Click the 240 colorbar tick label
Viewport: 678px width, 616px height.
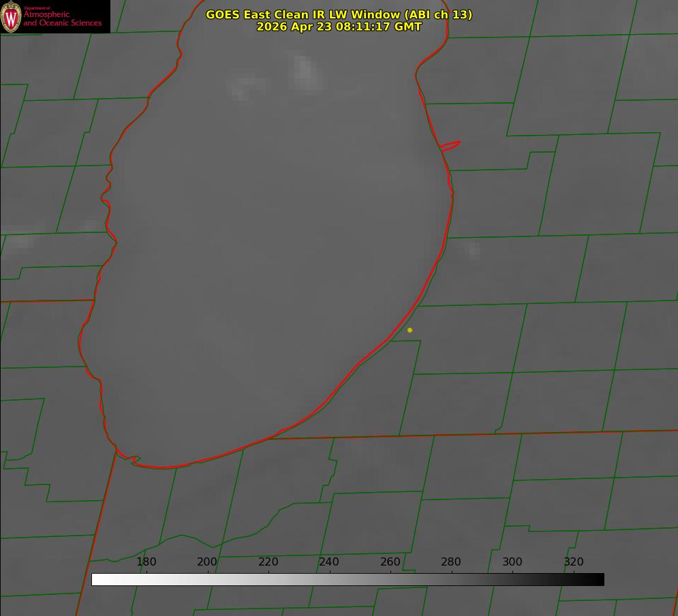tap(329, 561)
